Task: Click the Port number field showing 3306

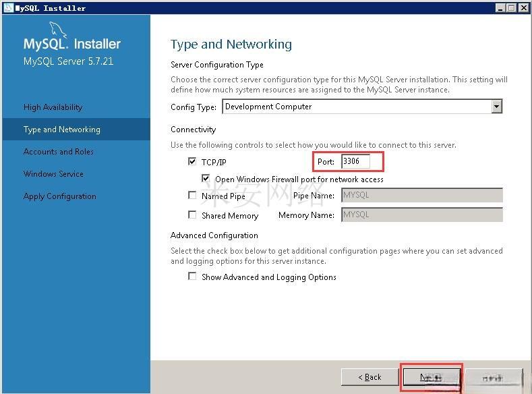Action: pos(355,162)
